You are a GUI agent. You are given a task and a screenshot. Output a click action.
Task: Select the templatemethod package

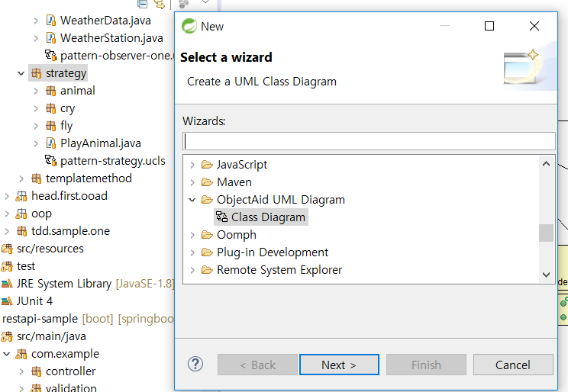[x=89, y=178]
